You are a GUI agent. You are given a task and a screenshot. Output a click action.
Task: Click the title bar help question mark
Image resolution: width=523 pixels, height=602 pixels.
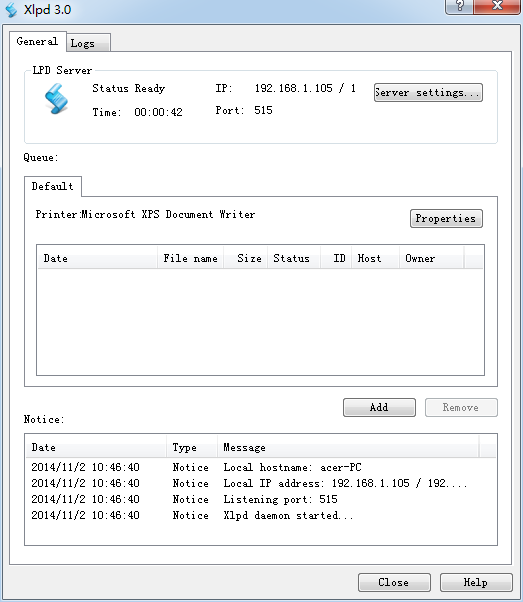click(459, 7)
